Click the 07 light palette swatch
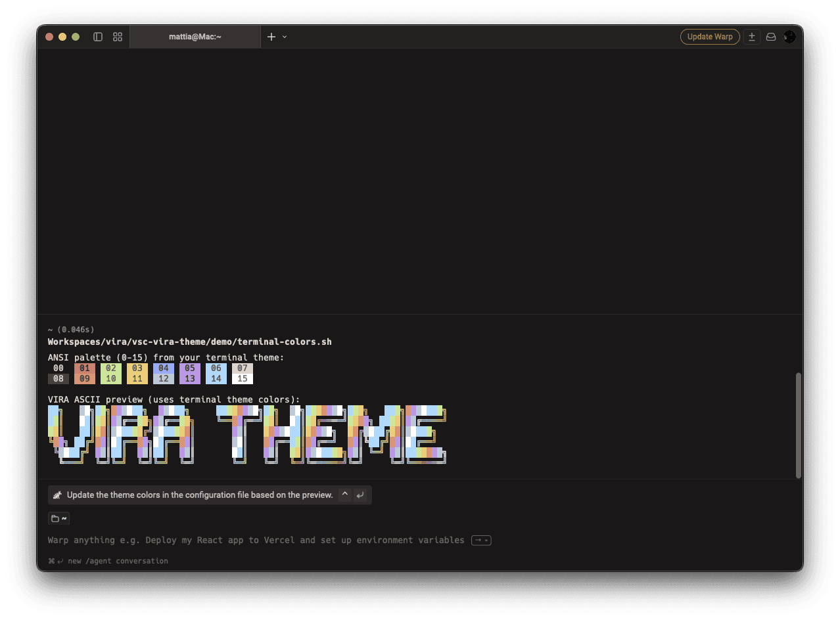The width and height of the screenshot is (840, 620). click(x=243, y=368)
